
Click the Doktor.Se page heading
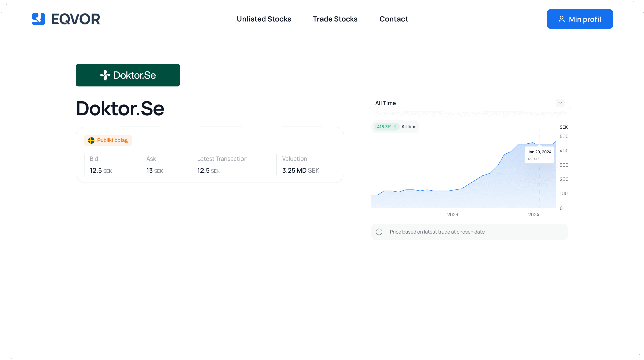120,108
